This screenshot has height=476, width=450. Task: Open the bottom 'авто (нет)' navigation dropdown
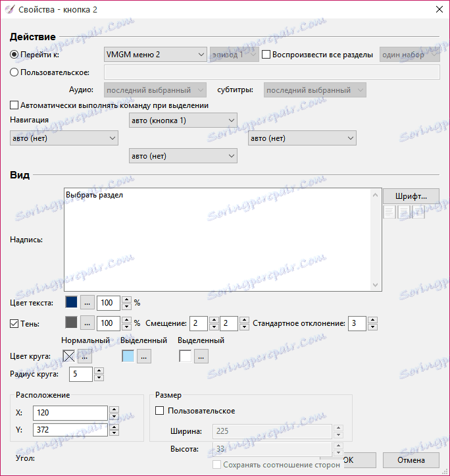[183, 156]
